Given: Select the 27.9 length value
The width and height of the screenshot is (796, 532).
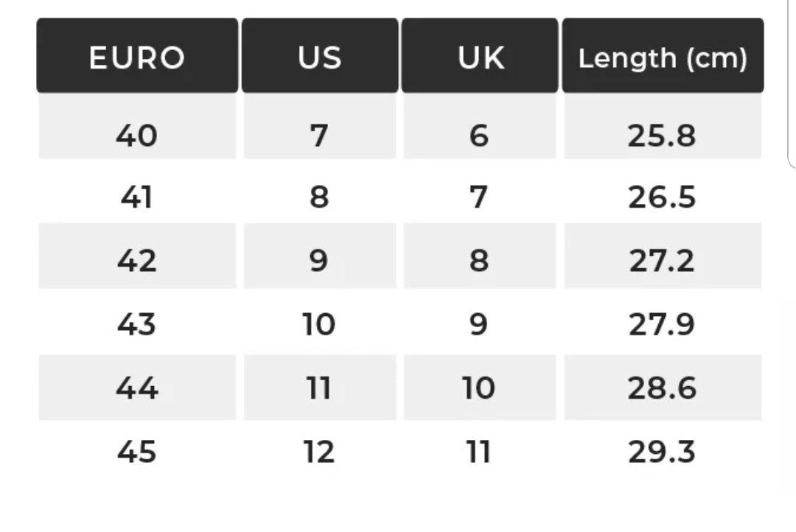Looking at the screenshot, I should pos(662,323).
